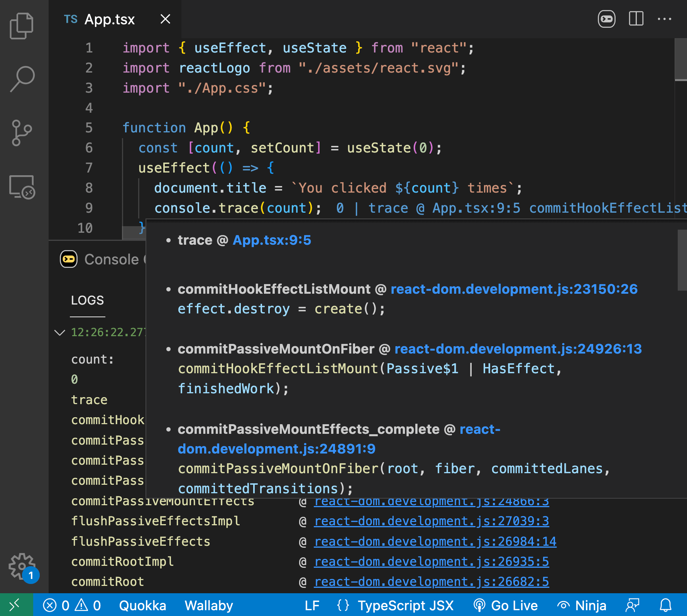This screenshot has height=616, width=687.
Task: Change the LF end-of-line sequence
Action: (312, 606)
